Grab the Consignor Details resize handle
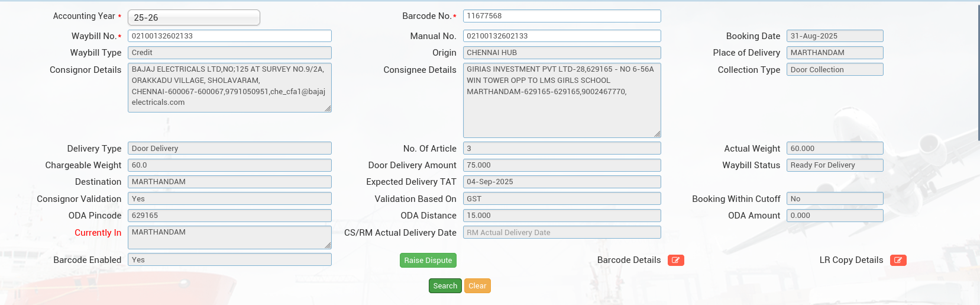 pos(328,108)
